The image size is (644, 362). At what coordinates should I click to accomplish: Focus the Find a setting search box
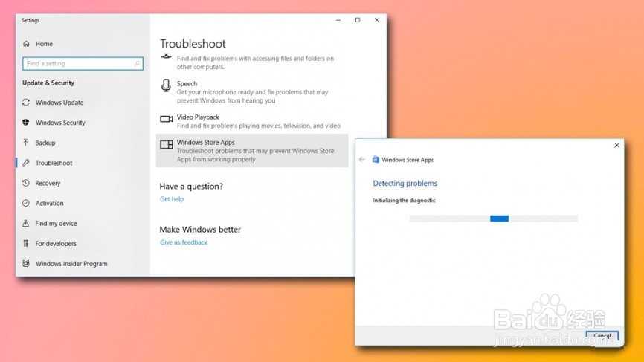click(83, 64)
